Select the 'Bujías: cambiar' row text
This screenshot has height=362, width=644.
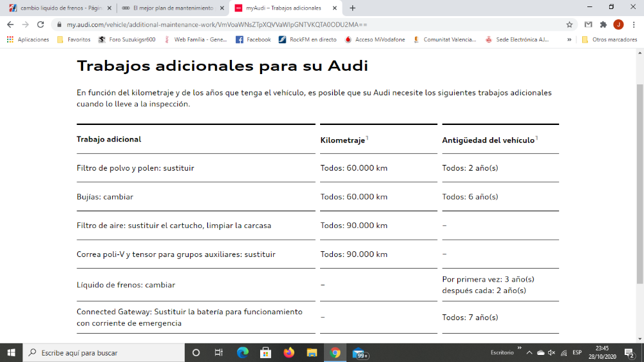[105, 197]
